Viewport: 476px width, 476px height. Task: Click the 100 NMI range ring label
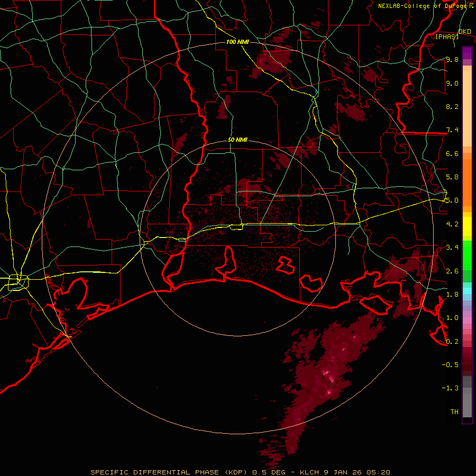tap(237, 42)
